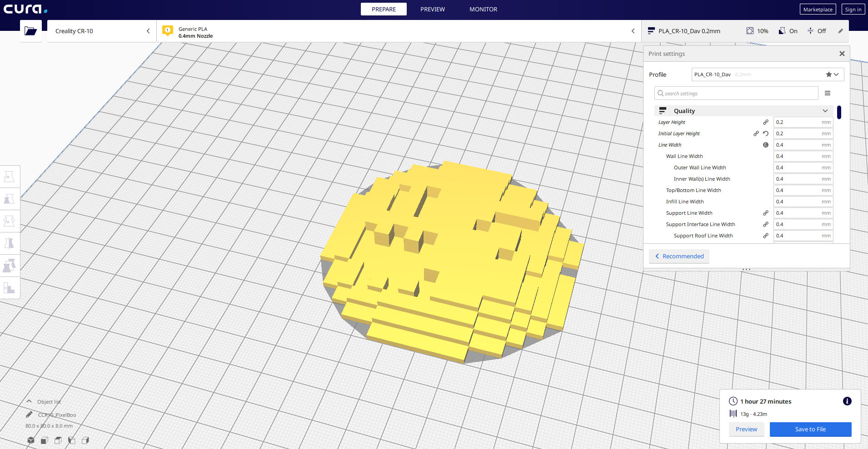Screen dimensions: 868x449
Task: Select the Mirror tool in left toolbar
Action: point(10,243)
